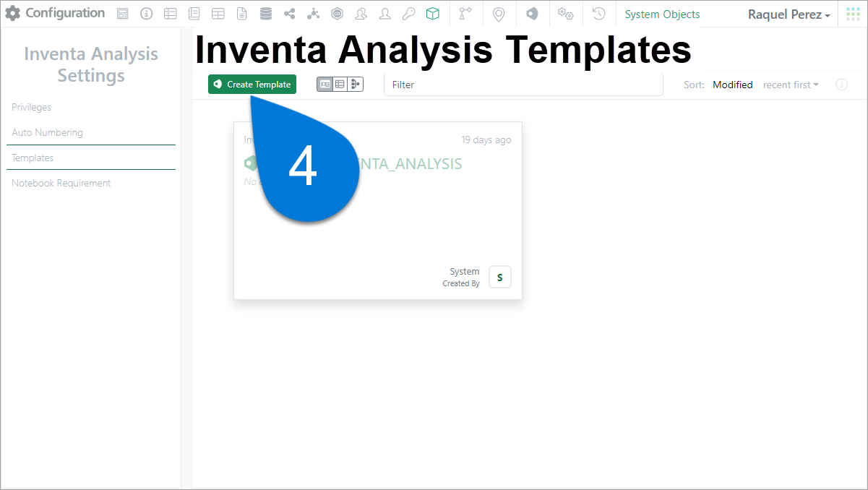Viewport: 868px width, 490px height.
Task: Open the Raquel Perez user dropdown
Action: 788,14
